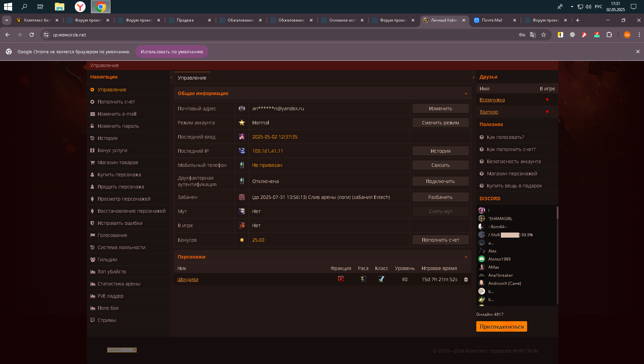Collapse the Общая информация section

coord(466,94)
